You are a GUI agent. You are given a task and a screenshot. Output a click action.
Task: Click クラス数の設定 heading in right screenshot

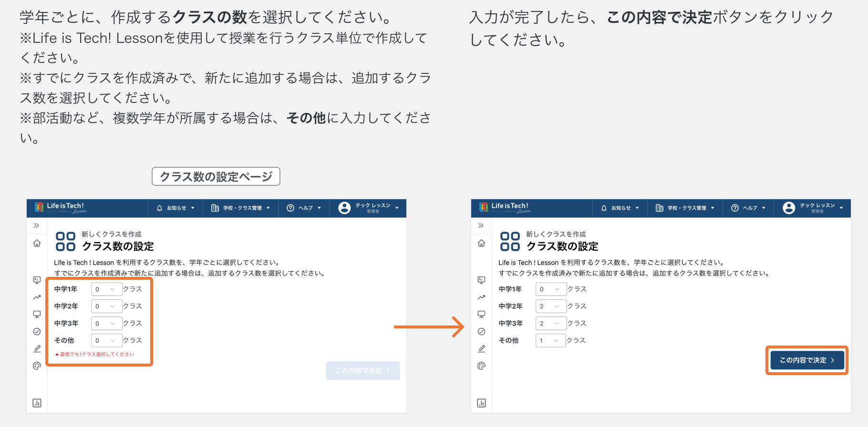562,246
